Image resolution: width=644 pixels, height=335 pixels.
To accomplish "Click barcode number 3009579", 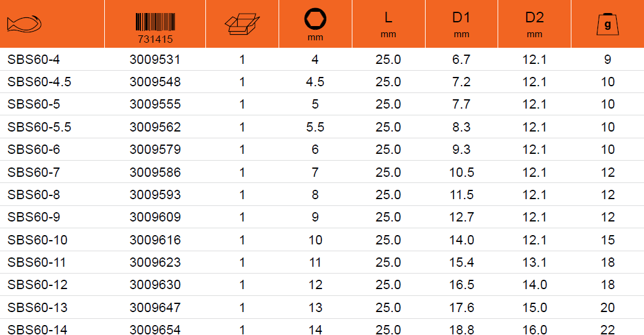I will (155, 150).
